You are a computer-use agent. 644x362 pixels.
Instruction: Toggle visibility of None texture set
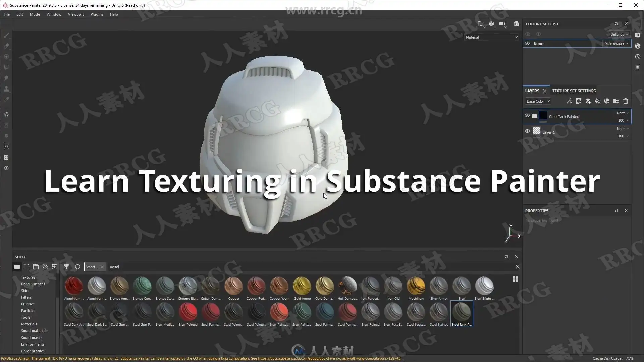pyautogui.click(x=527, y=44)
